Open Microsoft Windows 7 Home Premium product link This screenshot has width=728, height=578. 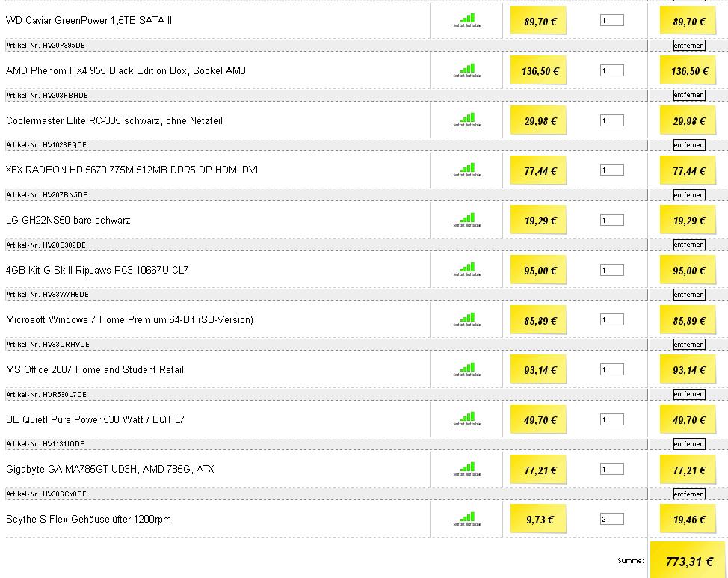pos(129,320)
